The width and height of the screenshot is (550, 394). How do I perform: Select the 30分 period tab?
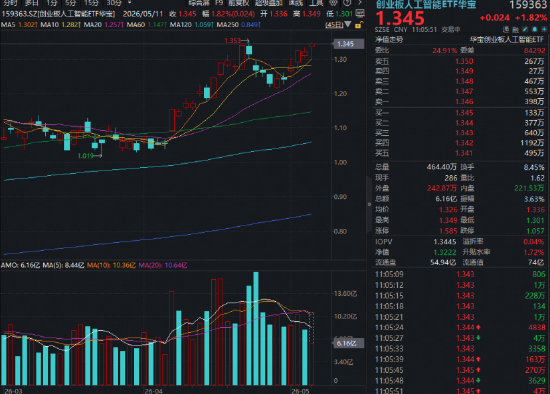pyautogui.click(x=114, y=3)
